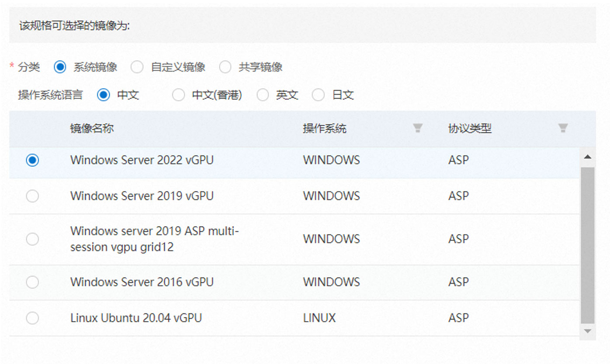Select the multi-session vgpu grid12 image radio
This screenshot has height=364, width=610.
point(32,239)
